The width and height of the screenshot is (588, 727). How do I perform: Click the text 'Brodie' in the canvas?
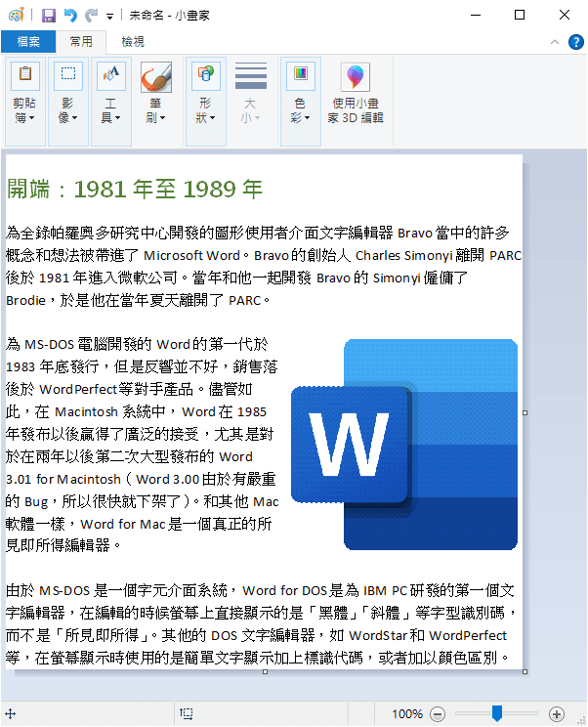pyautogui.click(x=26, y=300)
